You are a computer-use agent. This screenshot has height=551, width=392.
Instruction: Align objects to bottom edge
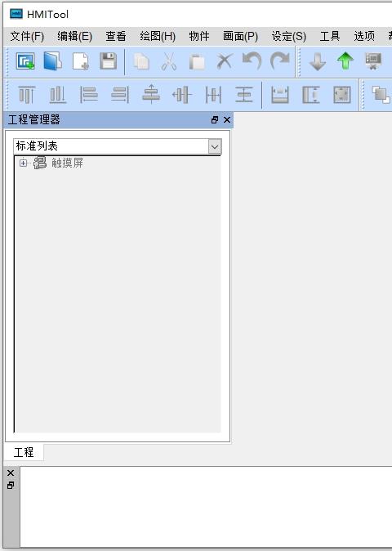[58, 95]
